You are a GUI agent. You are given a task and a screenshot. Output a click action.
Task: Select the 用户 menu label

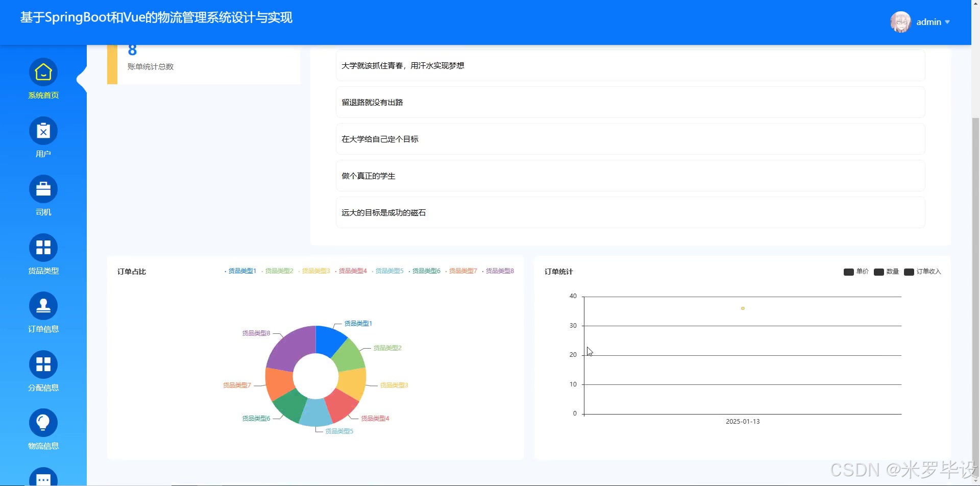[x=43, y=154]
